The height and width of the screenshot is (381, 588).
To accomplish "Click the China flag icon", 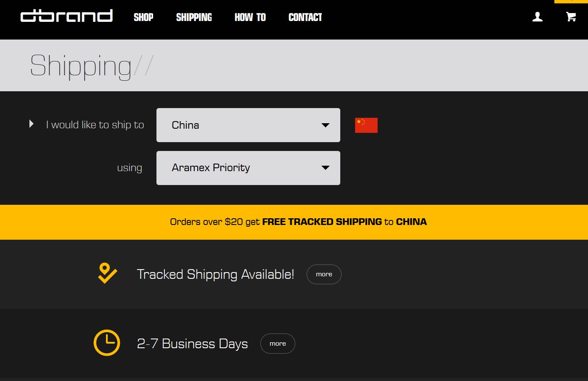I will click(x=366, y=125).
